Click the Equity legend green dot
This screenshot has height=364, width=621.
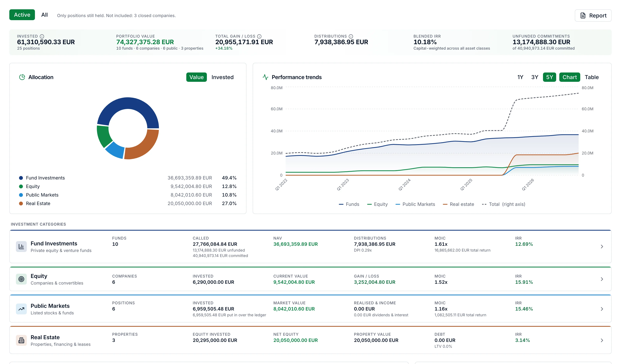[21, 186]
